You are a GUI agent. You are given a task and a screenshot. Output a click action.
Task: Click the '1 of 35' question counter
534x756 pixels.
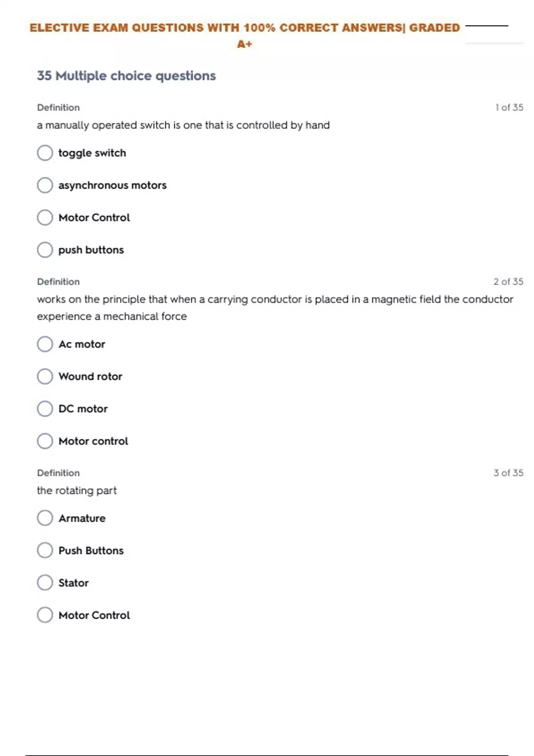509,108
